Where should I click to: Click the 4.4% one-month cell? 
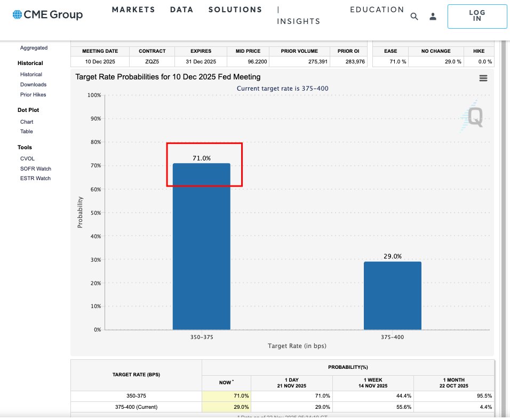(454, 407)
